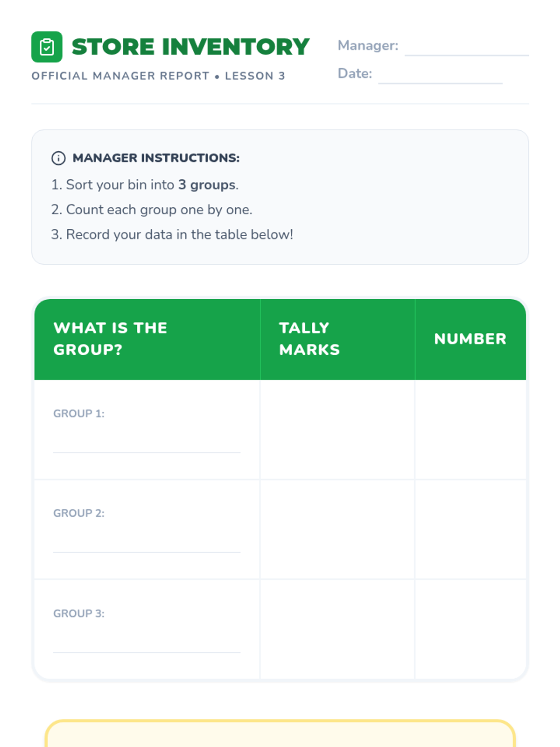Click the Group 1 tally marks cell
Screen dimensions: 560x747
pyautogui.click(x=337, y=430)
